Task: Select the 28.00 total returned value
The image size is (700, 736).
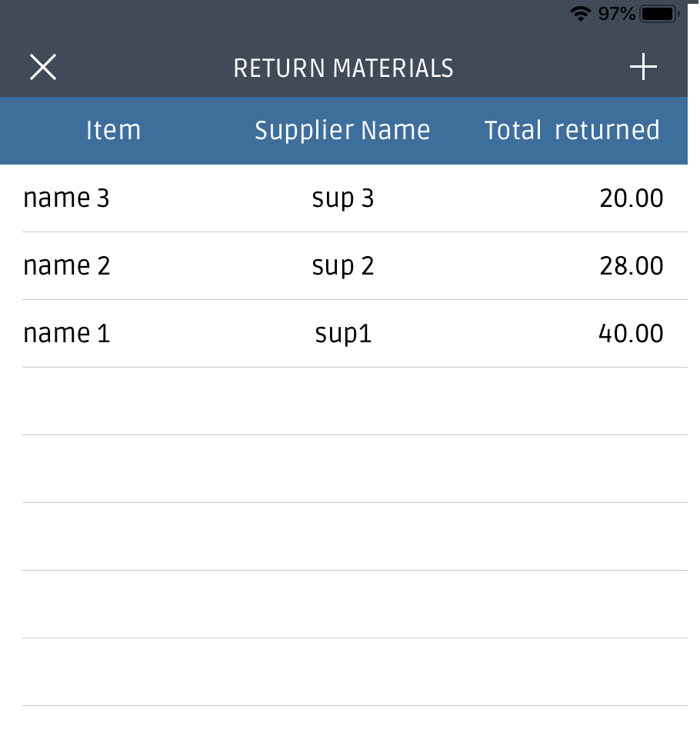Action: [x=631, y=265]
